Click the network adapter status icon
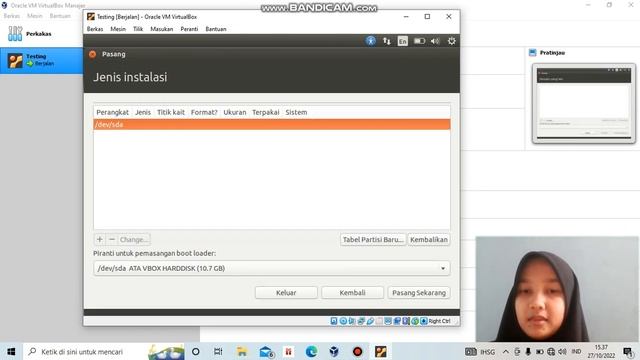This screenshot has height=360, width=640. click(x=361, y=321)
